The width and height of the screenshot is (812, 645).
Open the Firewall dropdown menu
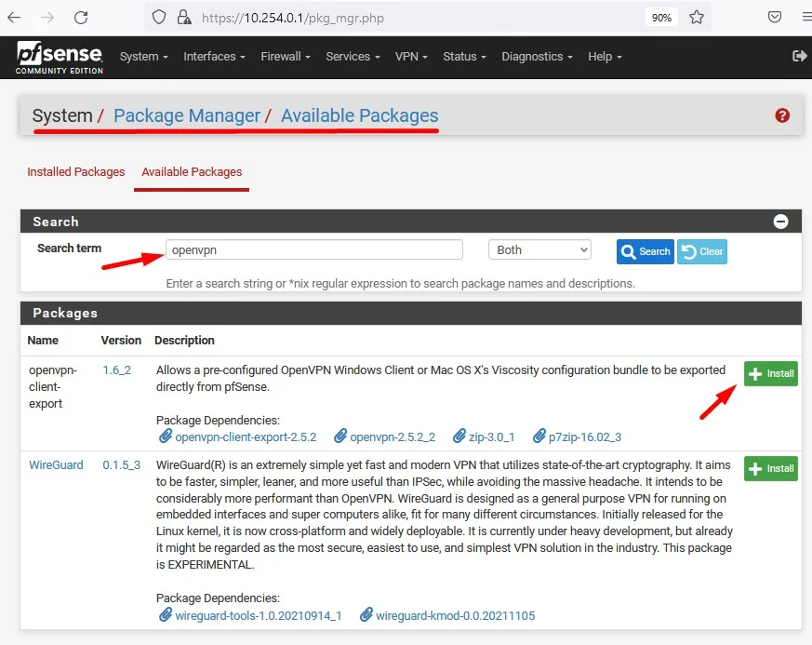[x=286, y=57]
